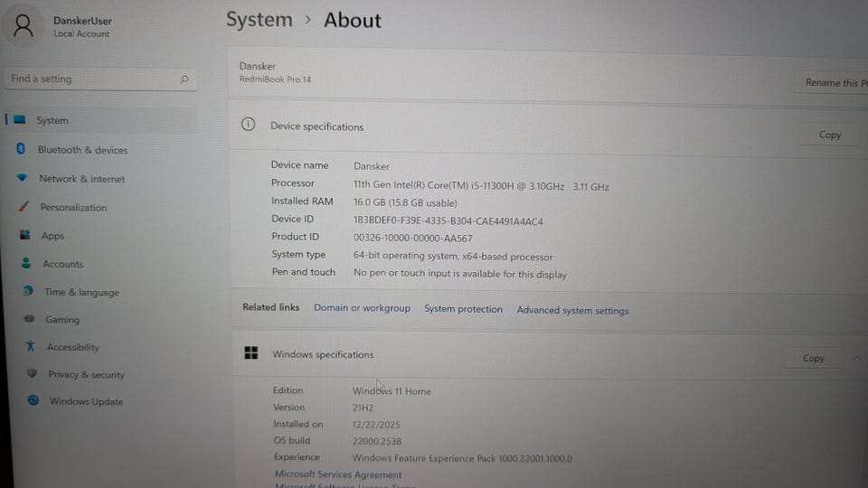Viewport: 868px width, 488px height.
Task: Click the Personalization paintbrush icon
Action: (24, 206)
